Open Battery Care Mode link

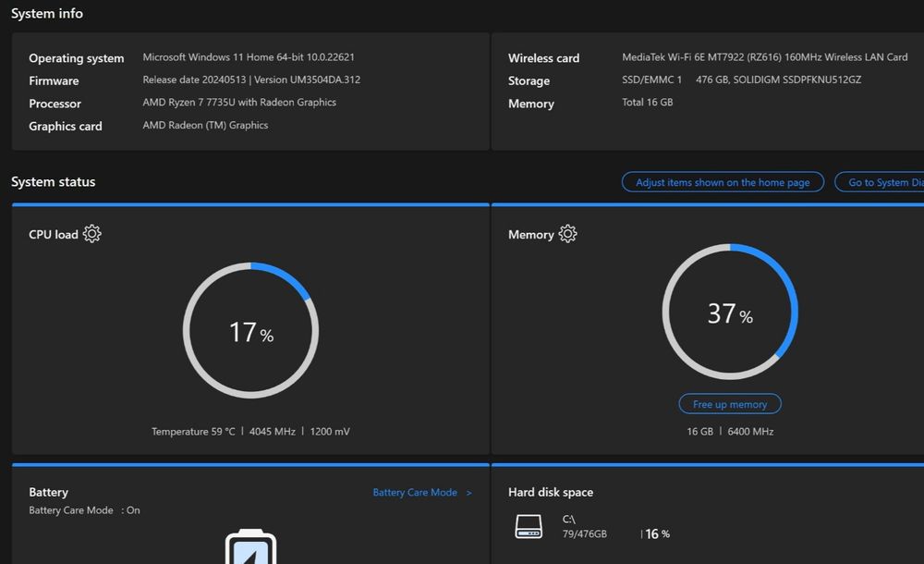(x=422, y=492)
